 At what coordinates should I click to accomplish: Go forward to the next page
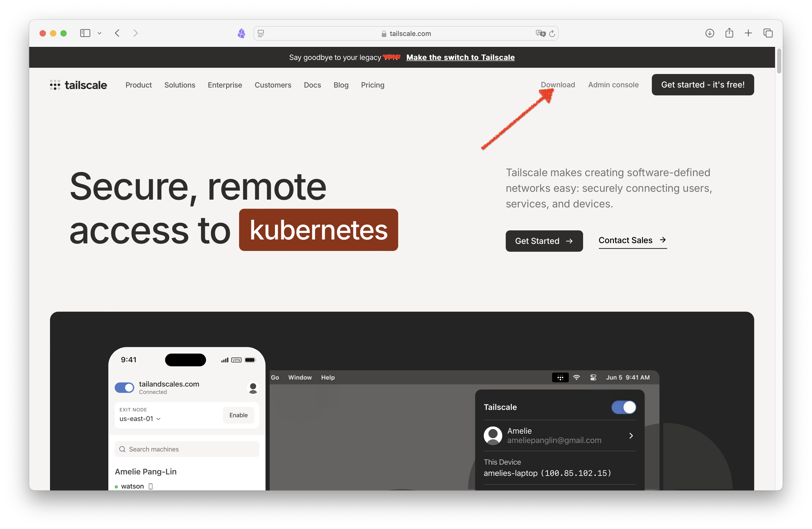click(x=135, y=33)
